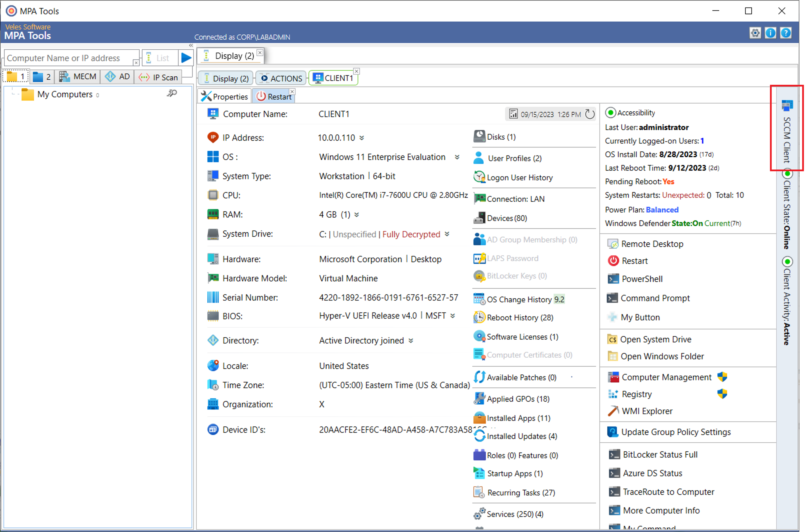
Task: Expand System Drive details chevron
Action: (447, 234)
